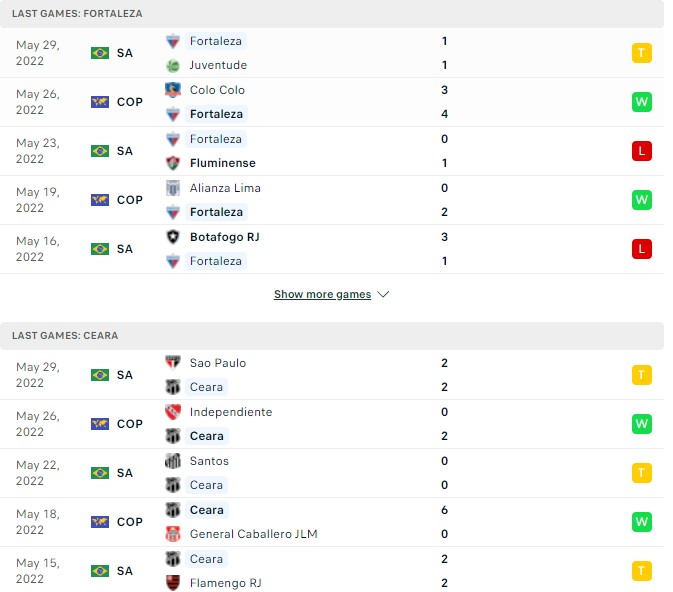The image size is (673, 592).
Task: Click the Juventude team crest icon
Action: coord(173,65)
